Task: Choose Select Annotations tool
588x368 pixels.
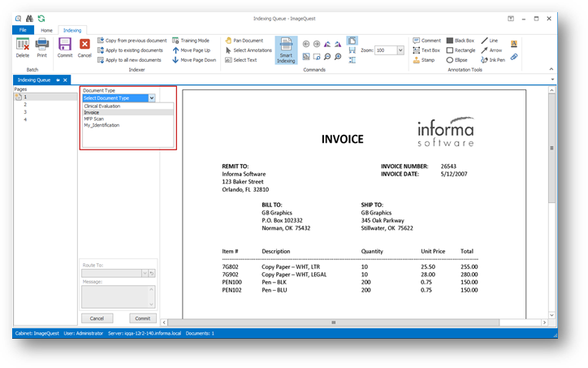Action: click(249, 50)
